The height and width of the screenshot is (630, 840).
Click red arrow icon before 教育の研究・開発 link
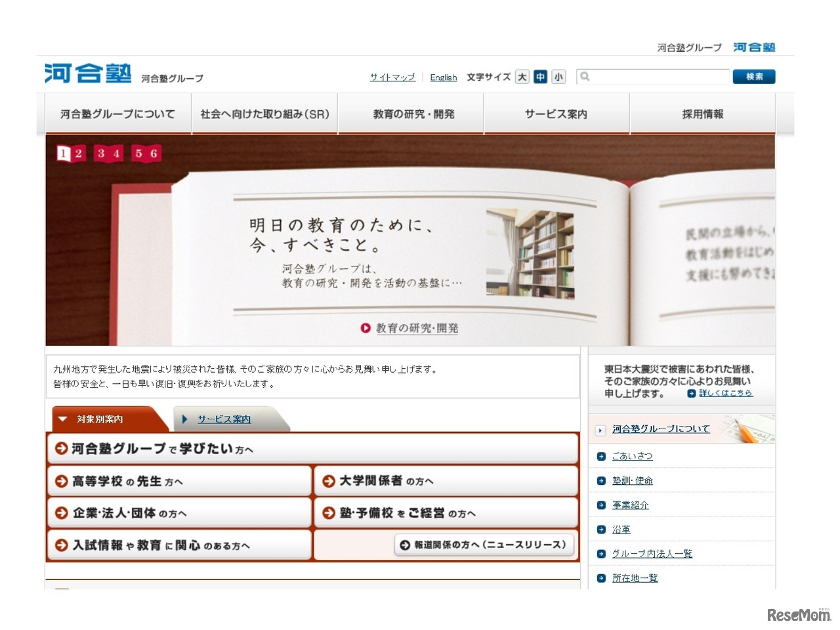(x=366, y=328)
